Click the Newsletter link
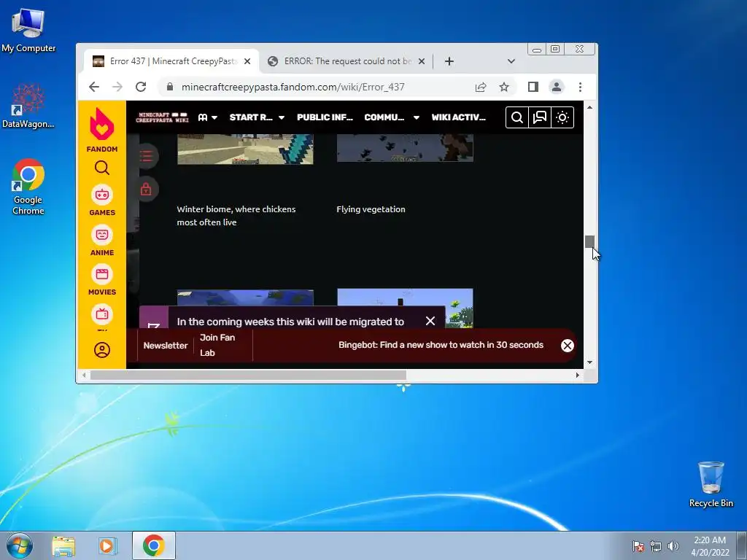 (x=166, y=346)
